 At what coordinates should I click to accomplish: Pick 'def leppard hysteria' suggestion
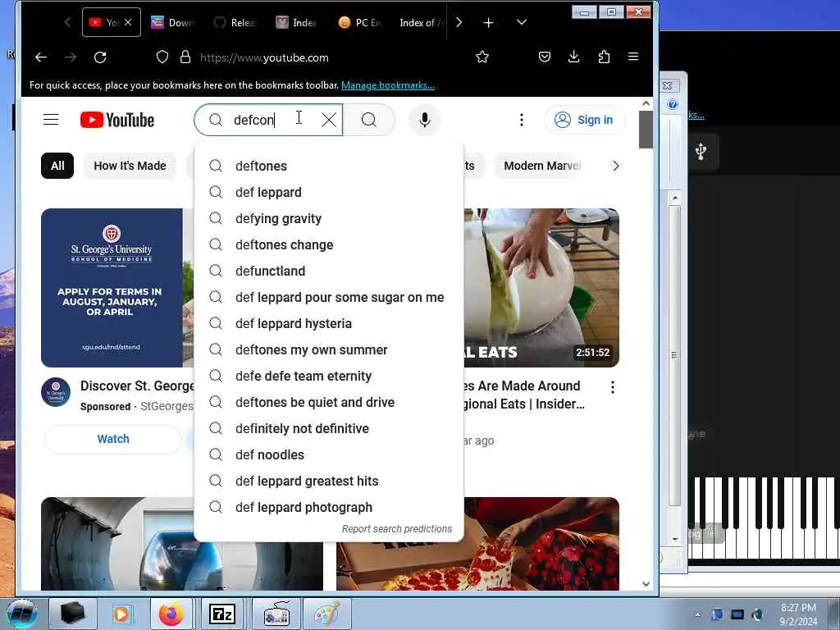(x=329, y=323)
